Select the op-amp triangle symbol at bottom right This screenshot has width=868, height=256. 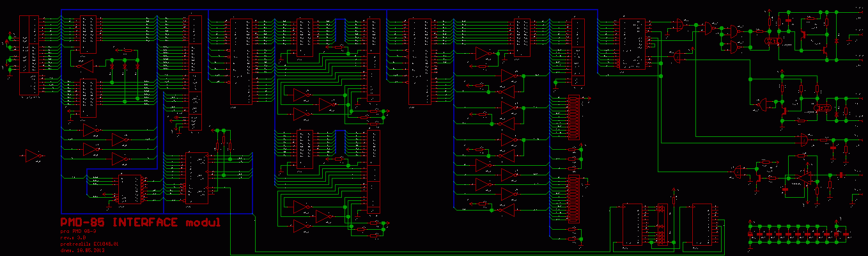pyautogui.click(x=801, y=175)
